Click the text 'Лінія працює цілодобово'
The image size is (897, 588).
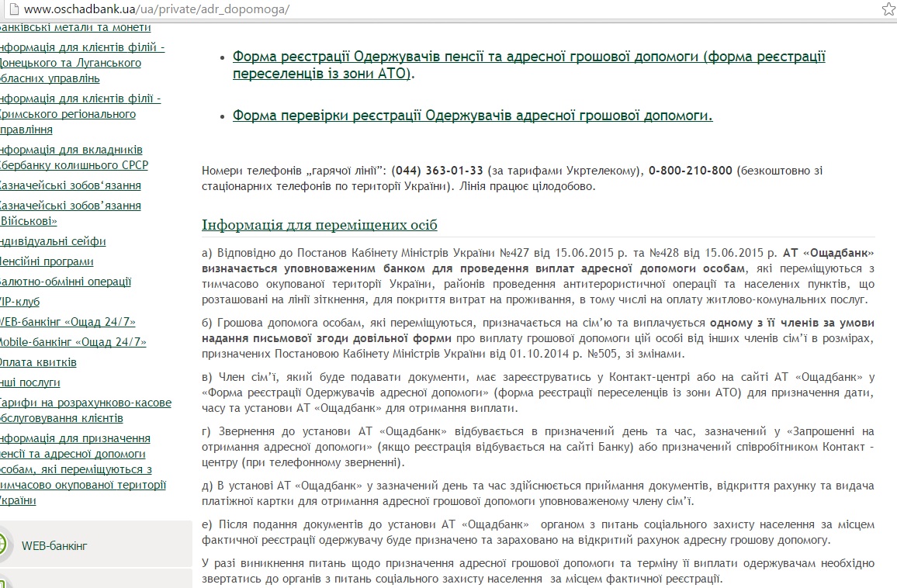click(x=527, y=186)
